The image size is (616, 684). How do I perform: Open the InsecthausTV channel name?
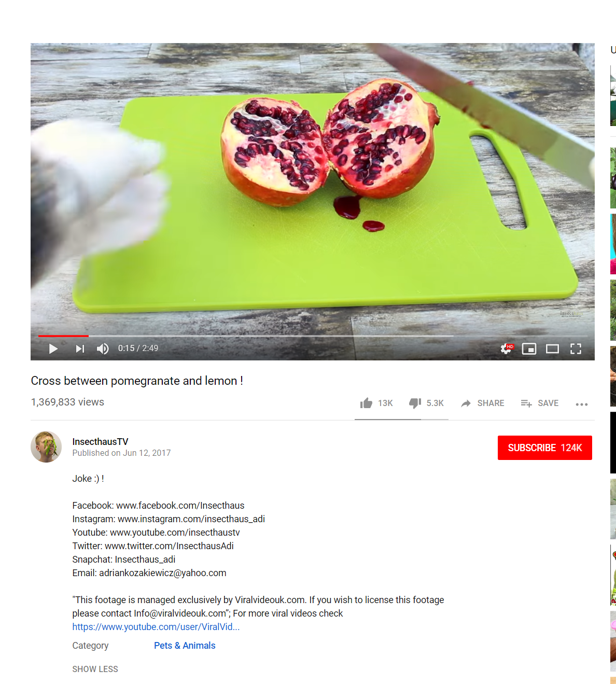click(x=100, y=441)
